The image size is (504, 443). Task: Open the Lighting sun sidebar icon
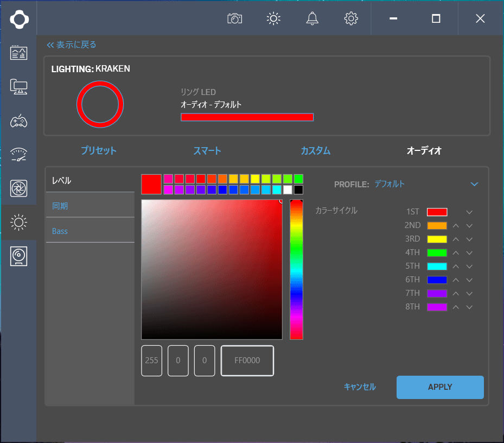click(18, 222)
